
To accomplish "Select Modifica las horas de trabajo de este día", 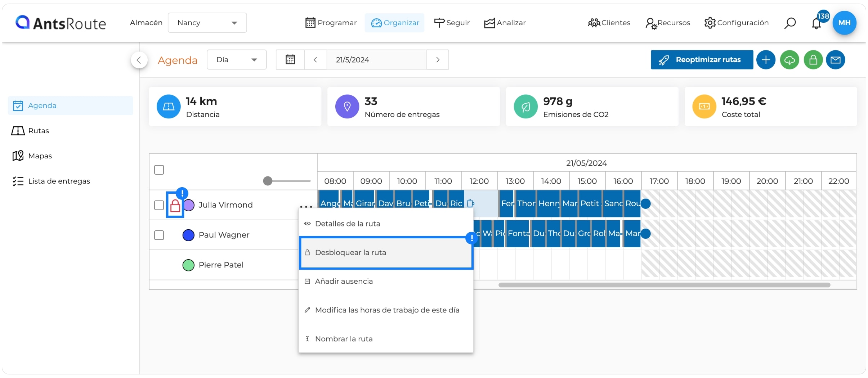I will [386, 310].
